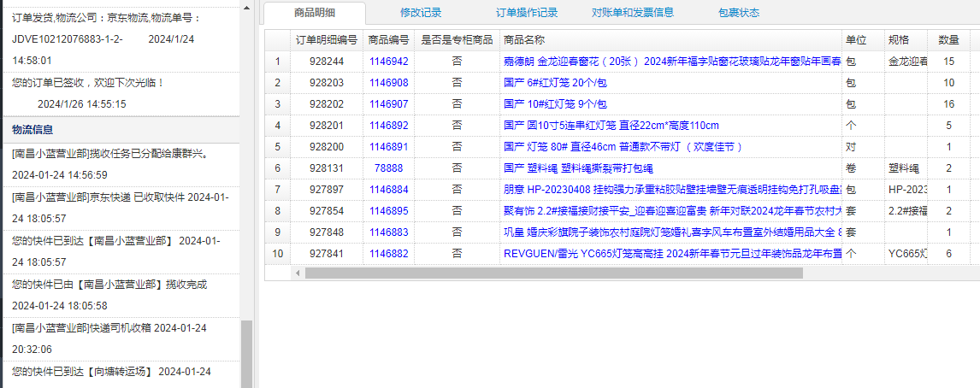Open product number link 1146907
The height and width of the screenshot is (388, 980).
click(x=389, y=104)
